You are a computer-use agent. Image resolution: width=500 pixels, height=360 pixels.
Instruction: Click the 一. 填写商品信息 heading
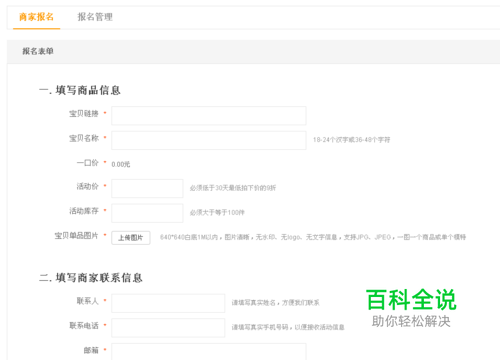pyautogui.click(x=79, y=90)
